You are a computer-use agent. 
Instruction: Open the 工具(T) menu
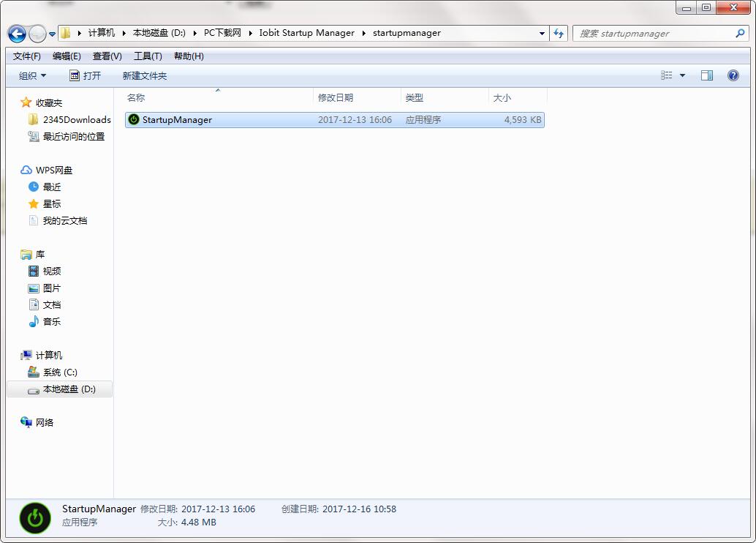148,56
